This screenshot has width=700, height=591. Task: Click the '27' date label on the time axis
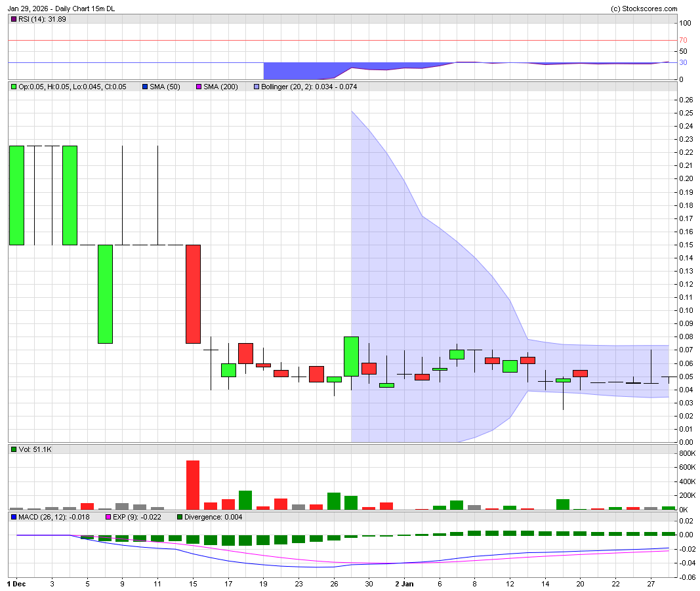click(651, 583)
